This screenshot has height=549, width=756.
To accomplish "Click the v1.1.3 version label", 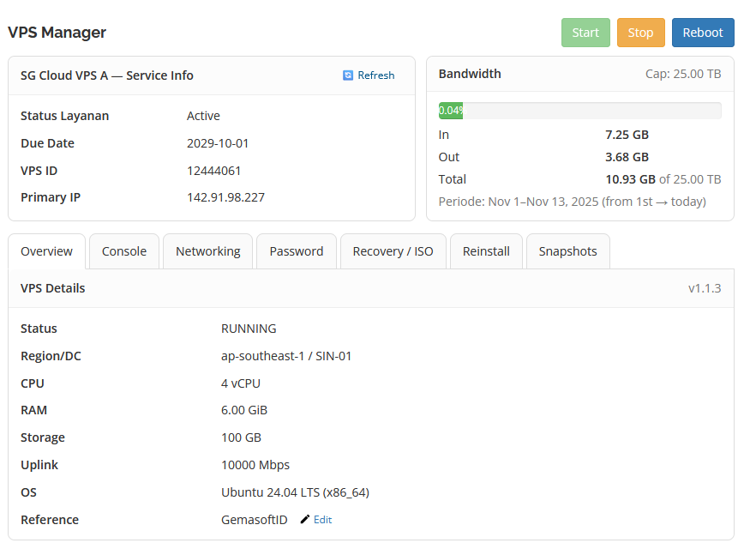I will point(705,288).
